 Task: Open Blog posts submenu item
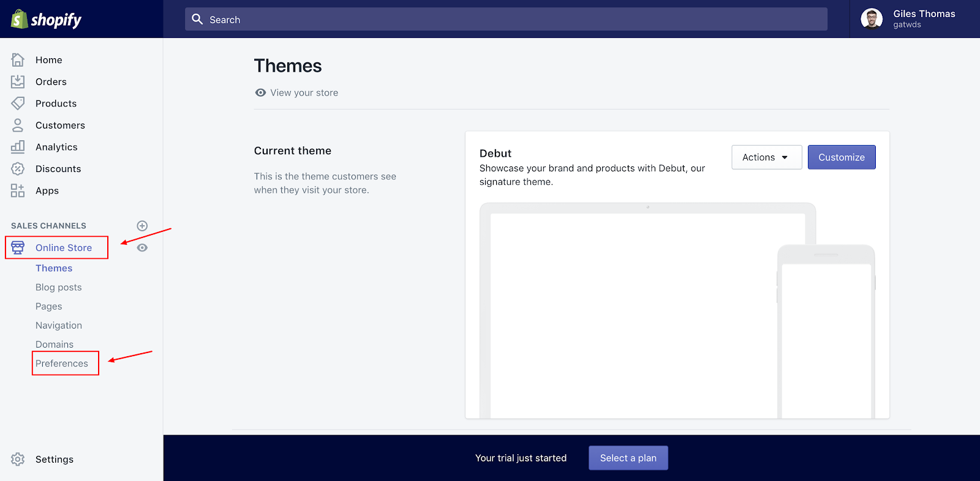[x=58, y=287]
